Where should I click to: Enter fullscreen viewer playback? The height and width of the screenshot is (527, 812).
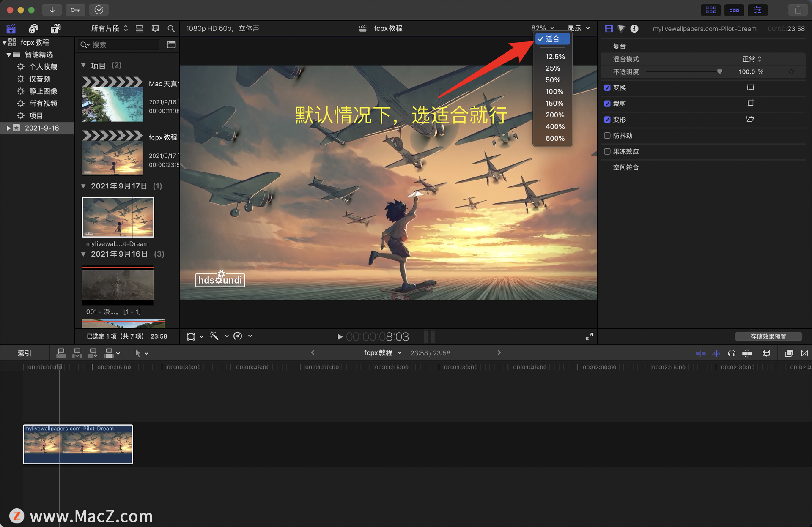coord(589,336)
